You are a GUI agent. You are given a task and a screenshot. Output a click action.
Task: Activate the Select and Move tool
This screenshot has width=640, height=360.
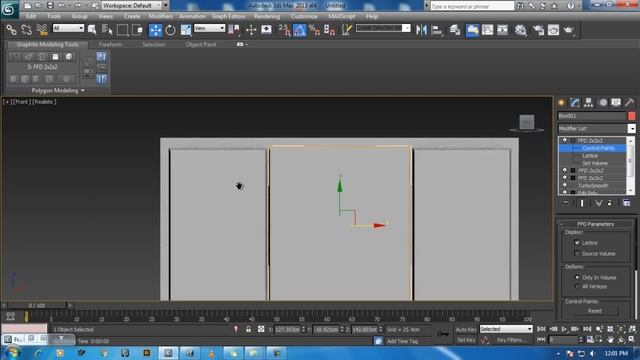point(155,30)
